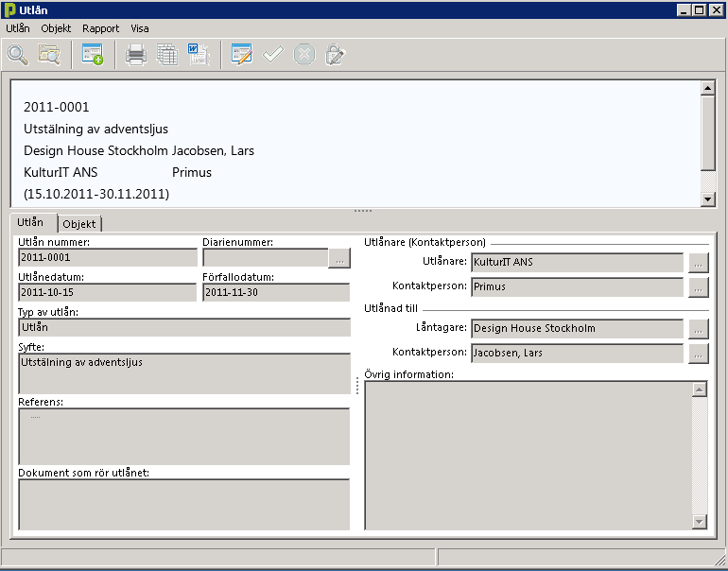Click the grey checkmark icon

click(x=273, y=55)
